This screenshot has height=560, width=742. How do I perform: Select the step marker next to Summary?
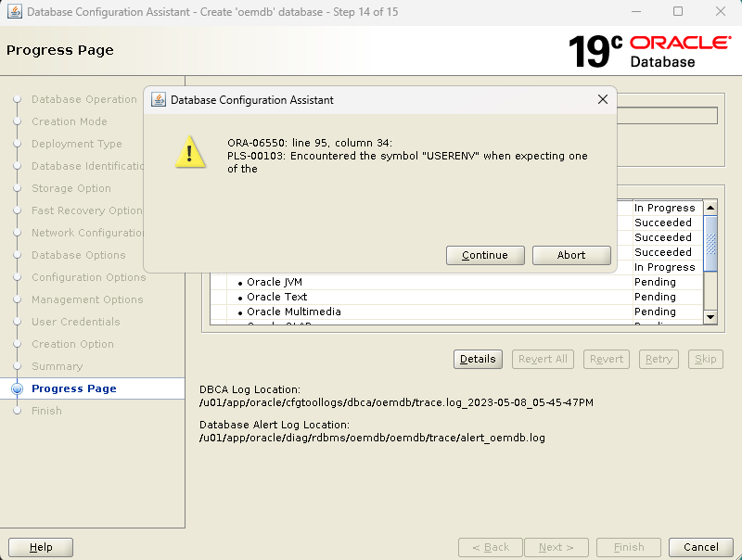(x=19, y=366)
